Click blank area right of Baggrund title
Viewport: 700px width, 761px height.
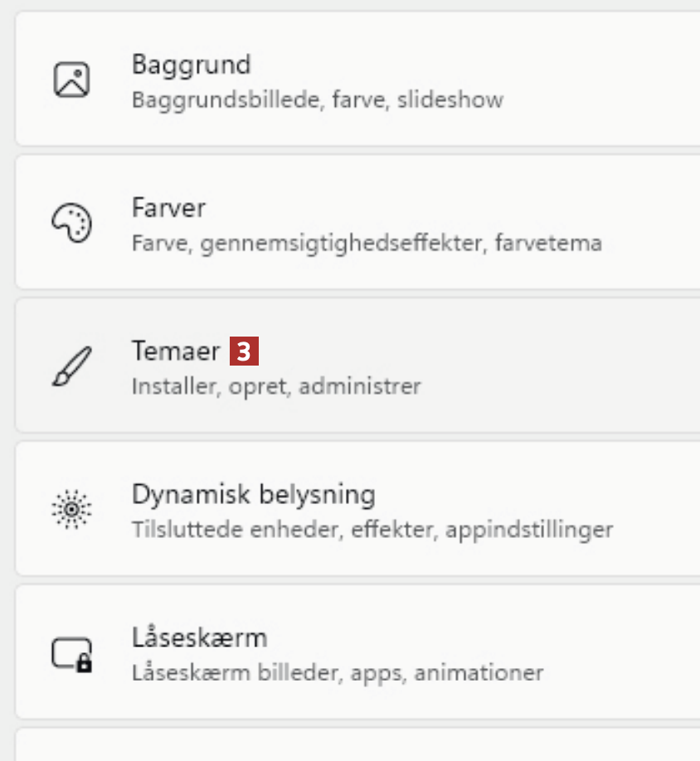coord(464,65)
